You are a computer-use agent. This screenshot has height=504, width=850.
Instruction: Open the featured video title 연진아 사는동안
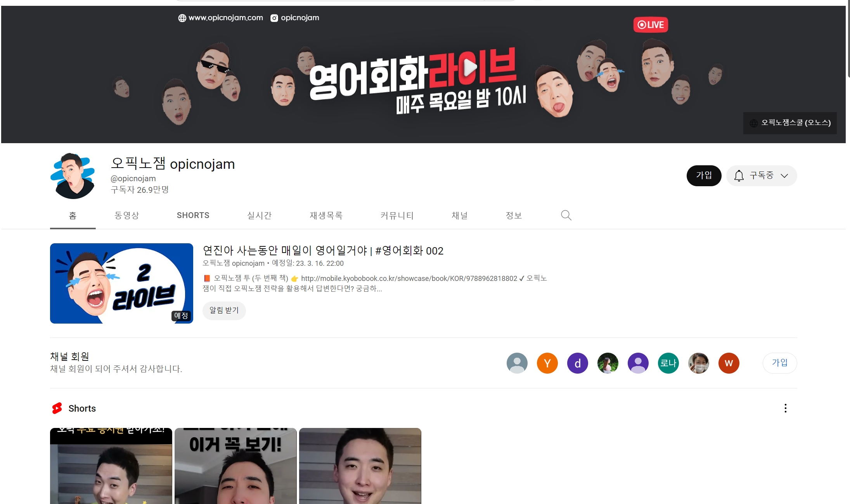(323, 251)
